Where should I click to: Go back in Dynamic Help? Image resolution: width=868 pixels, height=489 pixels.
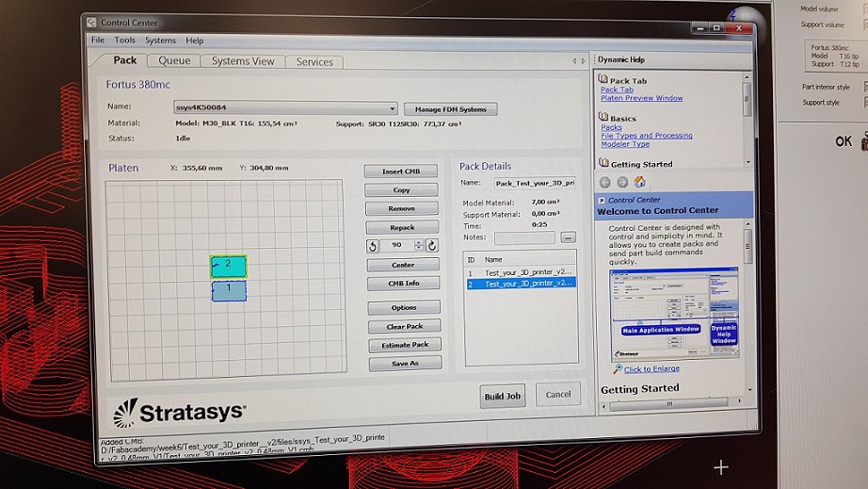point(604,182)
